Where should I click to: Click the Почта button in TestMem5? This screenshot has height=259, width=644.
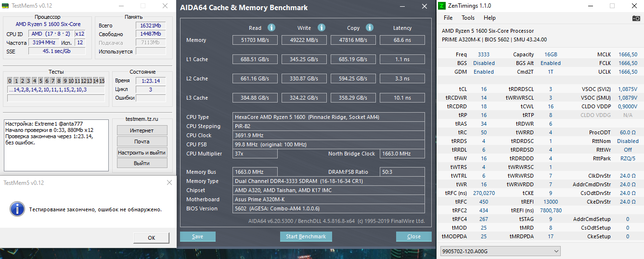tap(142, 142)
